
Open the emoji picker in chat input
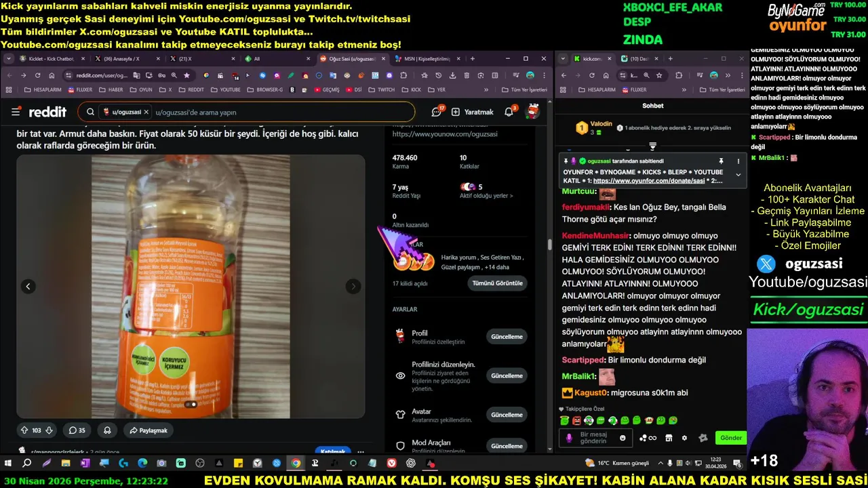point(623,438)
